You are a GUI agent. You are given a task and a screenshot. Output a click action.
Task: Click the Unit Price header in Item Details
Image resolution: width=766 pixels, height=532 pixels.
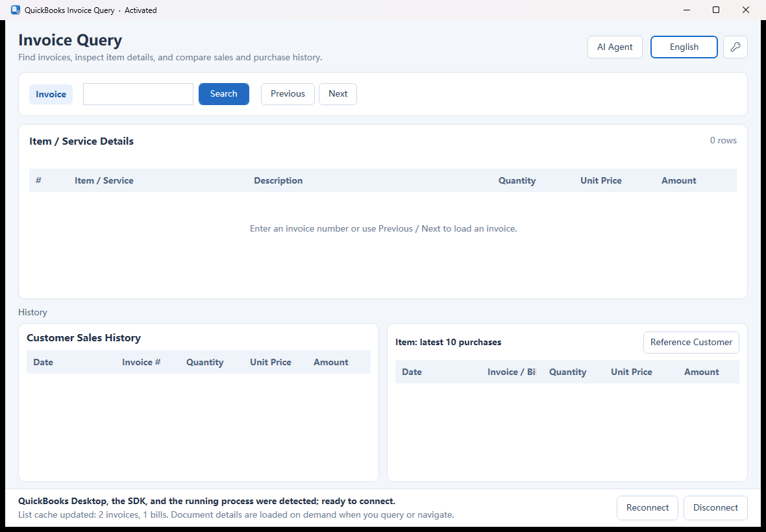coord(601,180)
